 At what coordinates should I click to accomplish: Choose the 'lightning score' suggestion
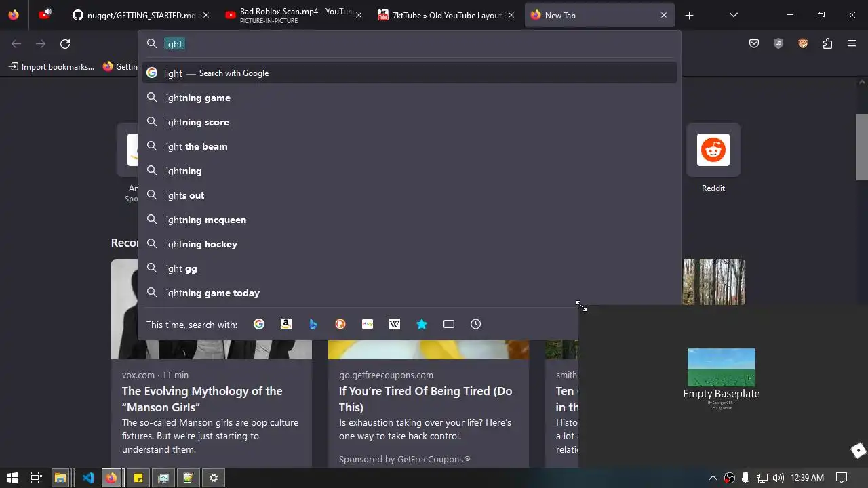(x=410, y=122)
